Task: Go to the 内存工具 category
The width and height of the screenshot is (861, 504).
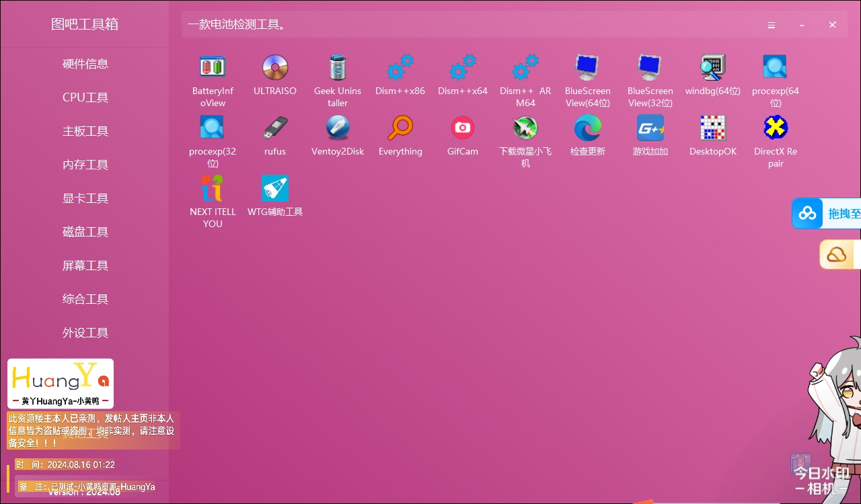Action: tap(85, 165)
